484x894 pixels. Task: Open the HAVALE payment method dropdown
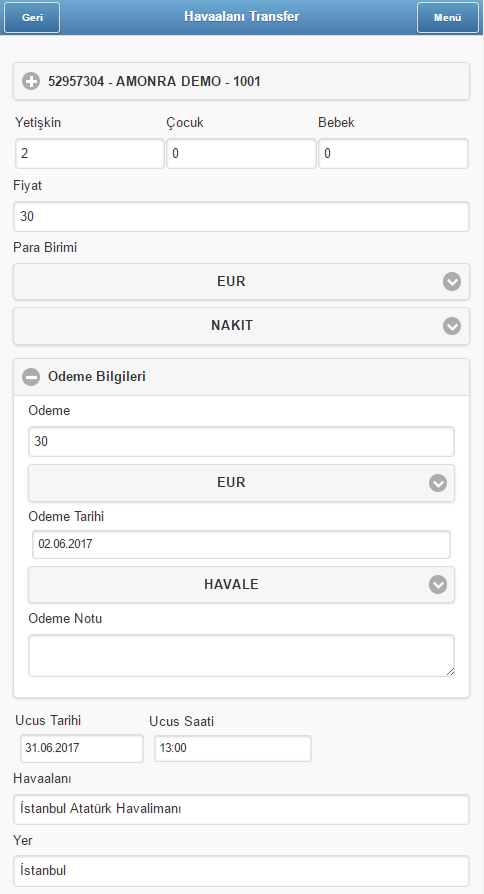tap(241, 584)
